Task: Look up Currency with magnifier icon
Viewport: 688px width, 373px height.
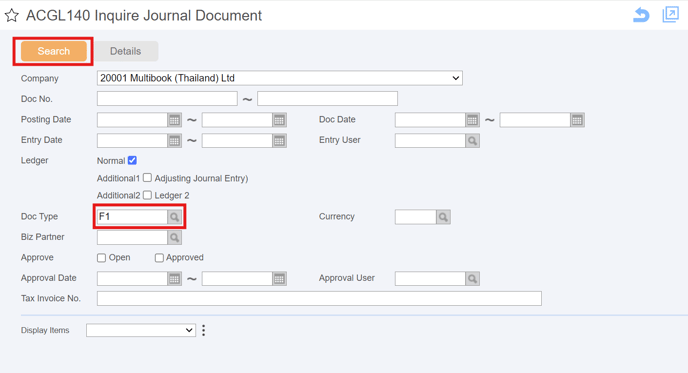Action: point(444,217)
